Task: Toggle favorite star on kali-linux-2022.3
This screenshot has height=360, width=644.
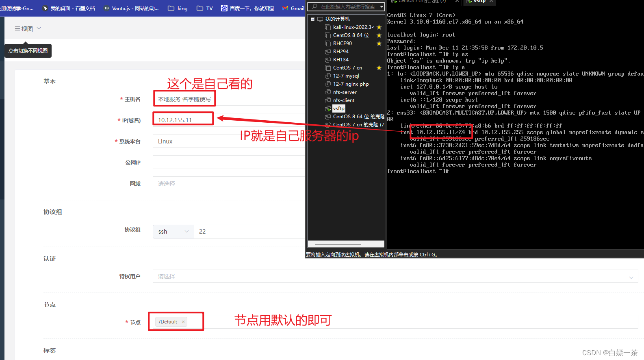Action: 379,27
